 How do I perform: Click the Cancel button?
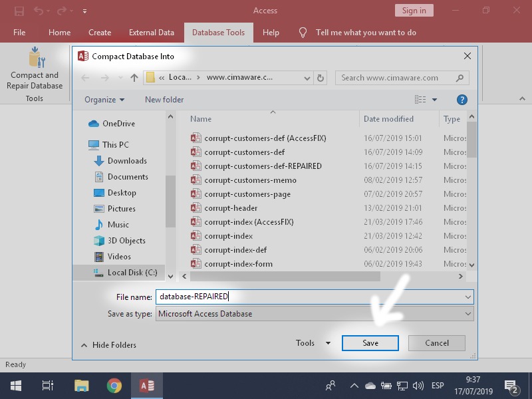point(437,343)
